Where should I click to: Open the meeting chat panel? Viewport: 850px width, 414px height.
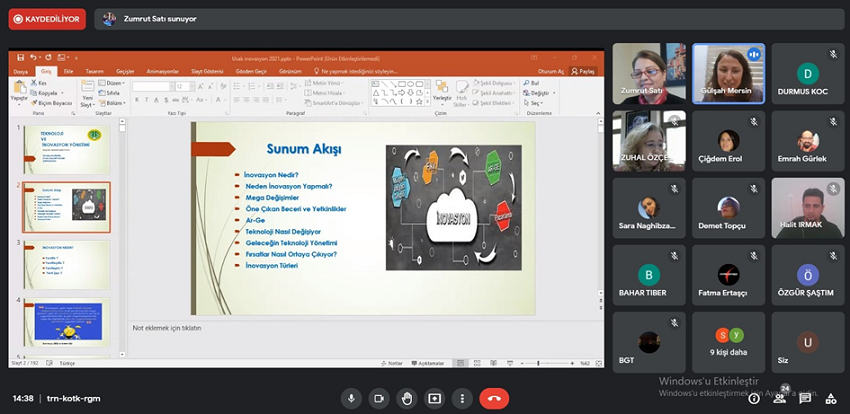pos(806,398)
